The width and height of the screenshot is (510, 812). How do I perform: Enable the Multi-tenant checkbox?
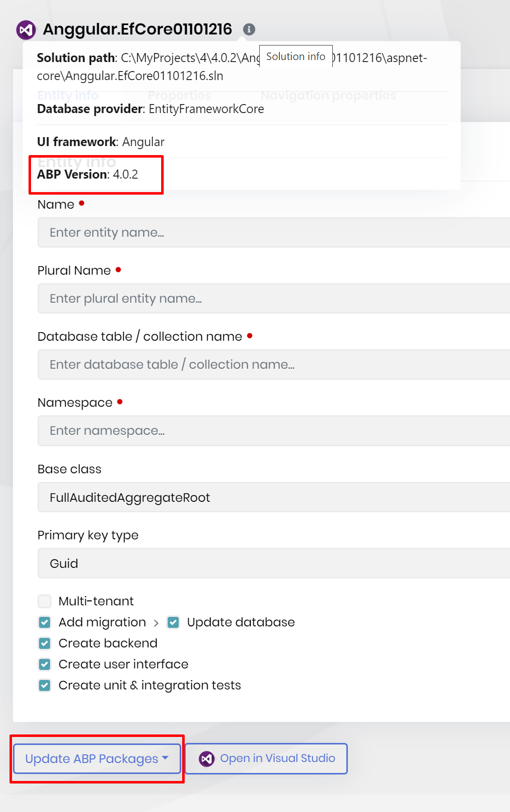pos(45,601)
